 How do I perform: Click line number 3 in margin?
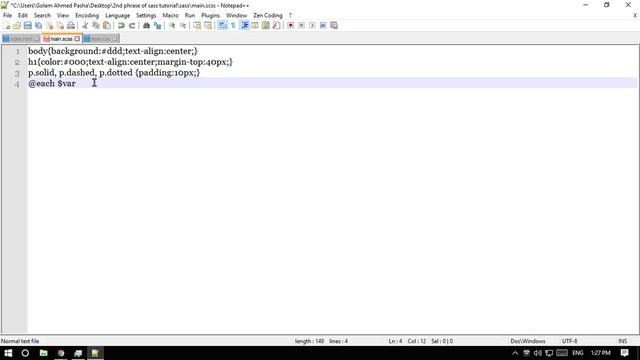pos(17,73)
